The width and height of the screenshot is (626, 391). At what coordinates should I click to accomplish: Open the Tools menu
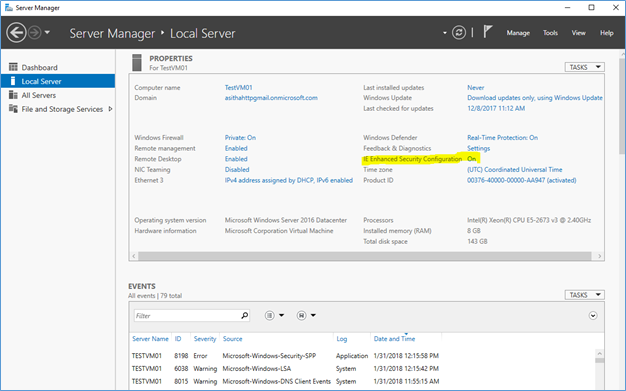pyautogui.click(x=550, y=33)
